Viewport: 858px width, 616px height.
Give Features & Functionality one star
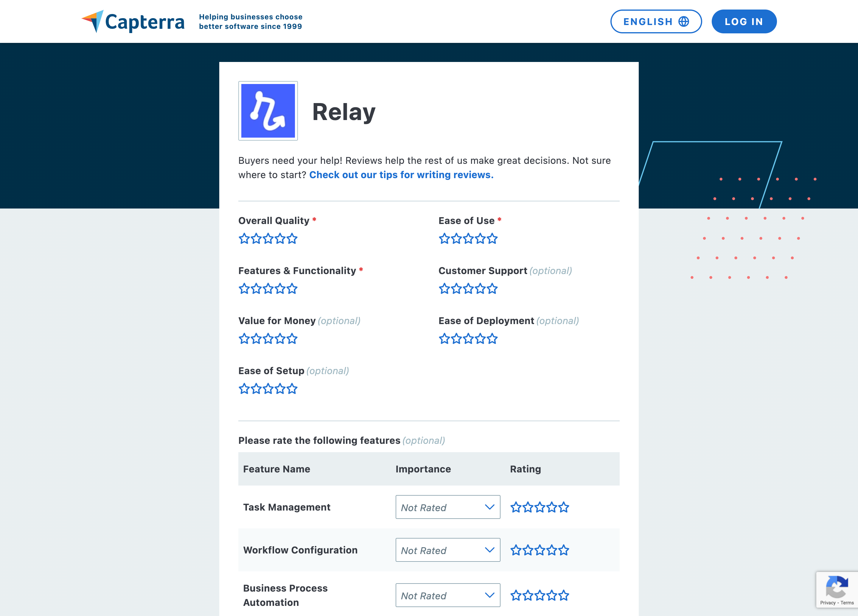(x=244, y=289)
